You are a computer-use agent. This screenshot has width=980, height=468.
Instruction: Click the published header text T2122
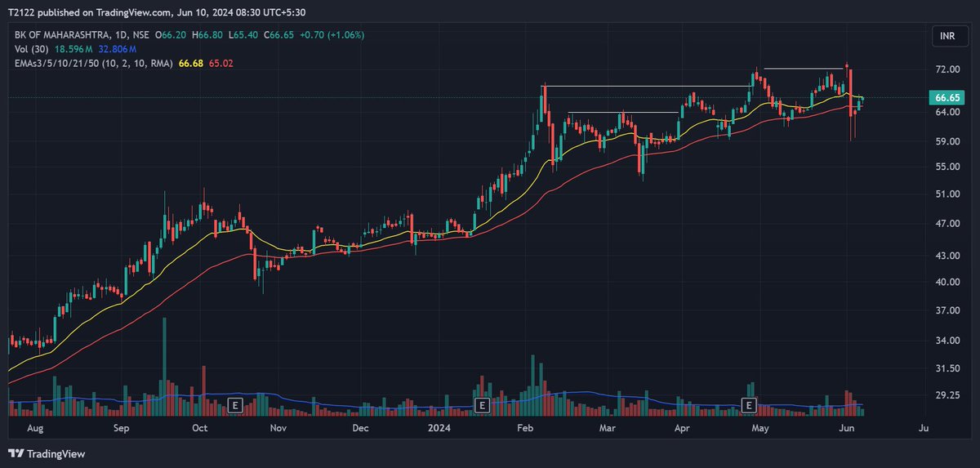pos(23,12)
